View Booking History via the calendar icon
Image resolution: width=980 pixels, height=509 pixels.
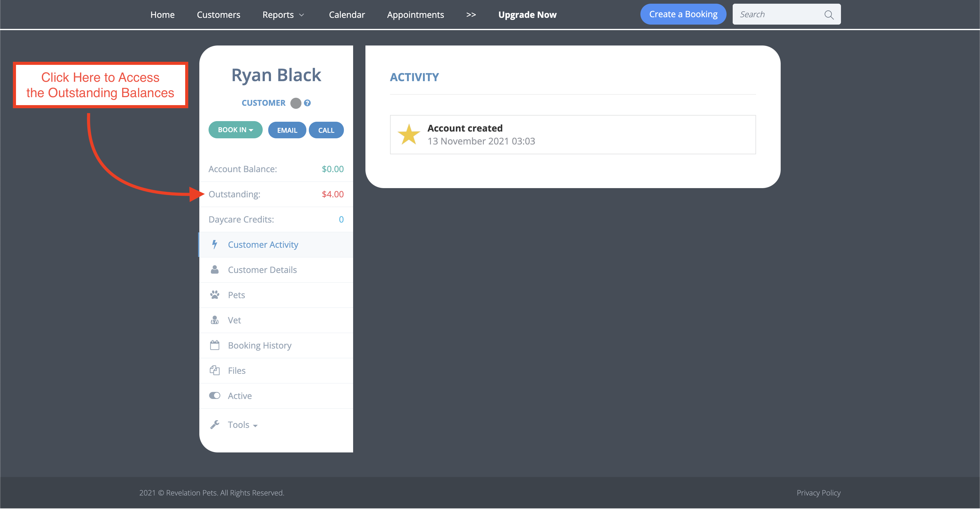215,345
